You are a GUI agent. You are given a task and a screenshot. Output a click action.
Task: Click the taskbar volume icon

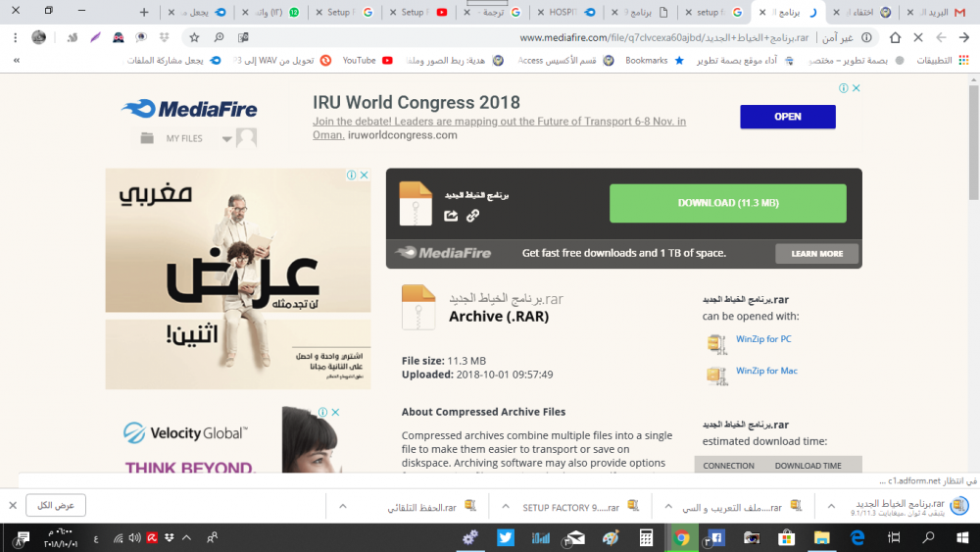click(x=134, y=537)
